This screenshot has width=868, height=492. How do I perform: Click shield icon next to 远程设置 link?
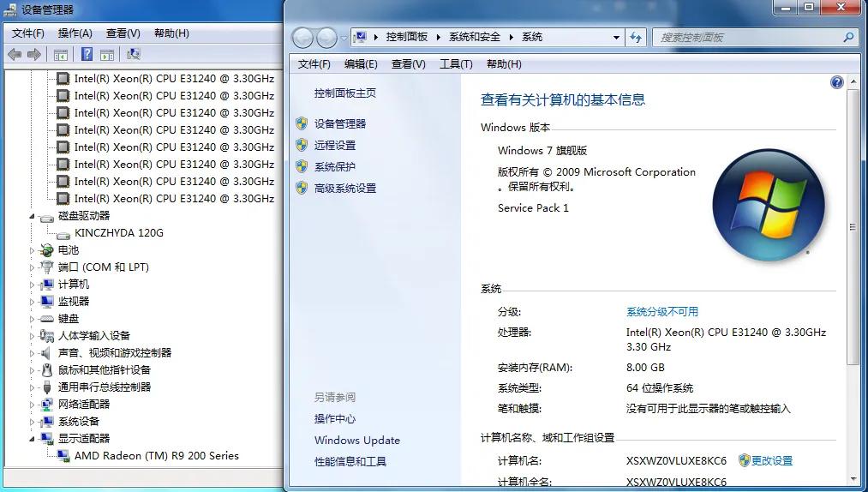(302, 145)
